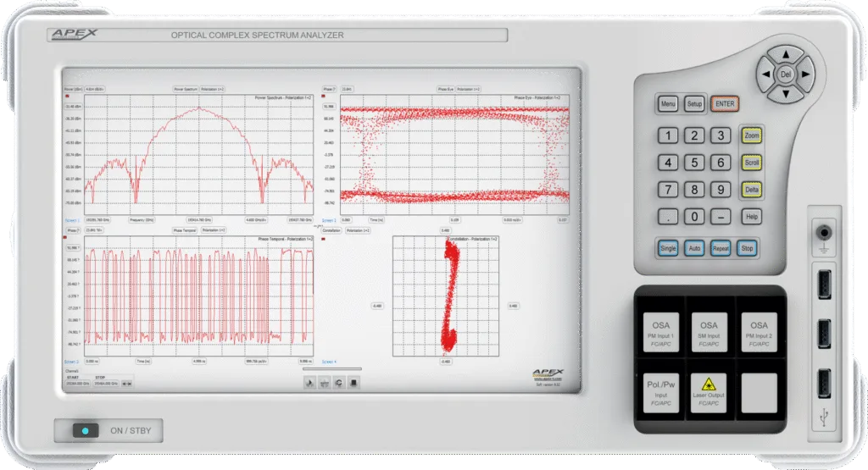
Task: Tap numeric key 3
Action: (721, 135)
